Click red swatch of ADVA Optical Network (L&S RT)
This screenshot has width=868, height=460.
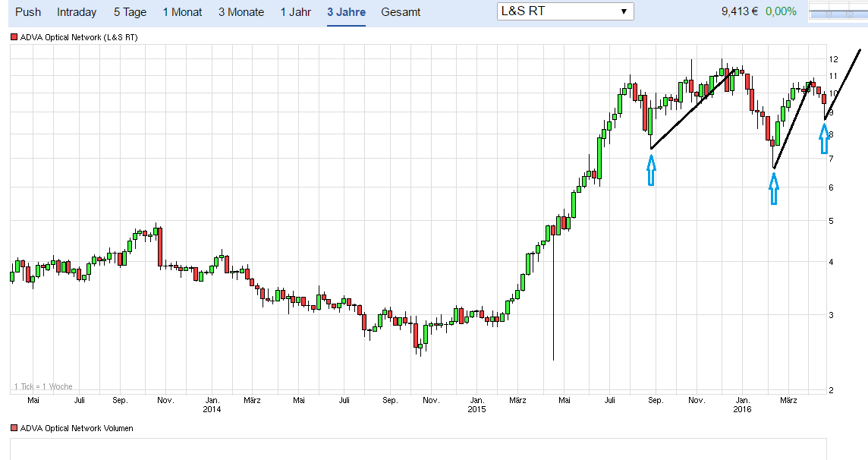[x=14, y=37]
